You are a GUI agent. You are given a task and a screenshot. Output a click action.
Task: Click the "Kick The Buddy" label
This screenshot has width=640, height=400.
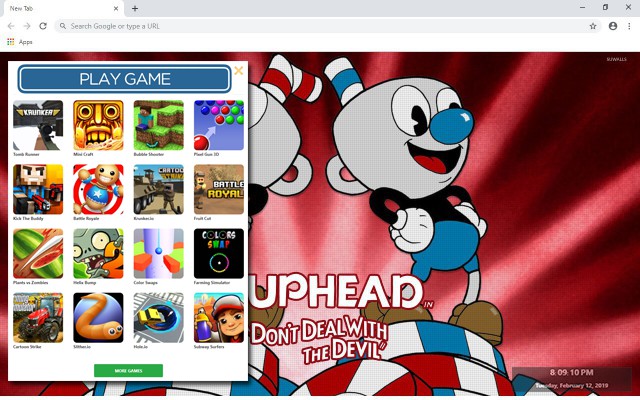[28, 218]
